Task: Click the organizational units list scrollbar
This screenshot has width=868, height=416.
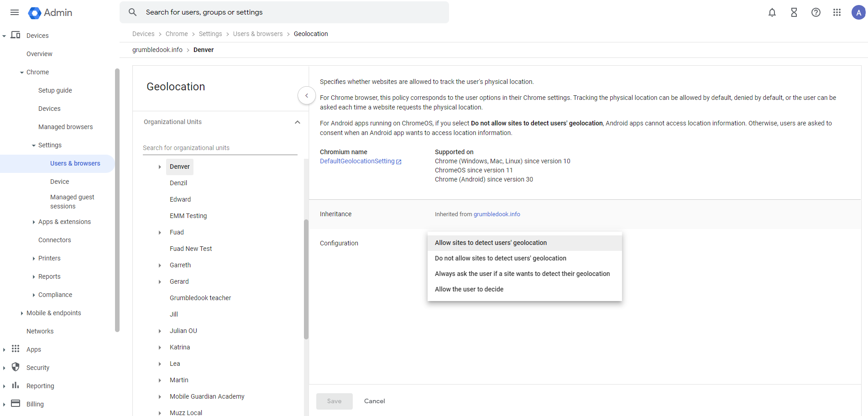Action: point(306,279)
